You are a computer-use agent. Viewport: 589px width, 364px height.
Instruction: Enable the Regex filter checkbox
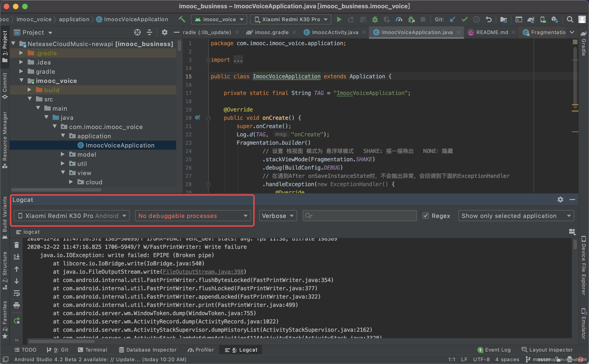[x=426, y=216]
